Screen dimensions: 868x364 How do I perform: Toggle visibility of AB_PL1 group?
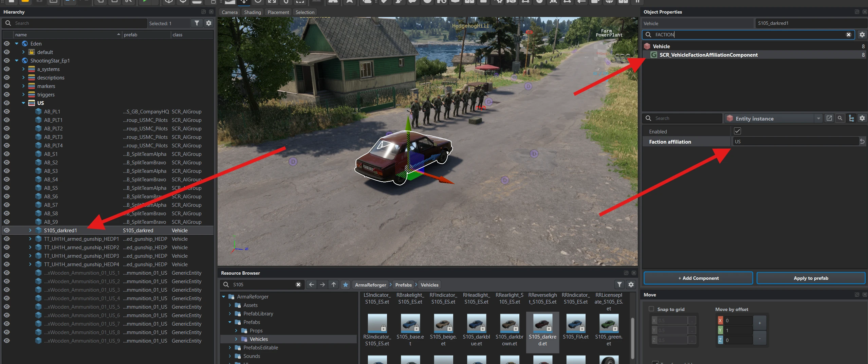pyautogui.click(x=6, y=111)
